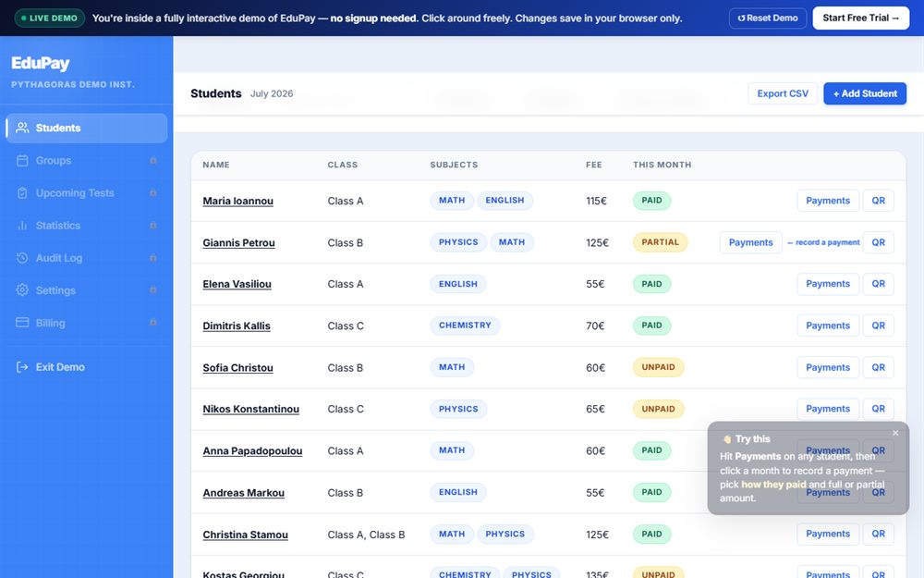Click CHEMISTRY tag for Dimitris Kallis
Screen dimensions: 924x578
pyautogui.click(x=465, y=326)
